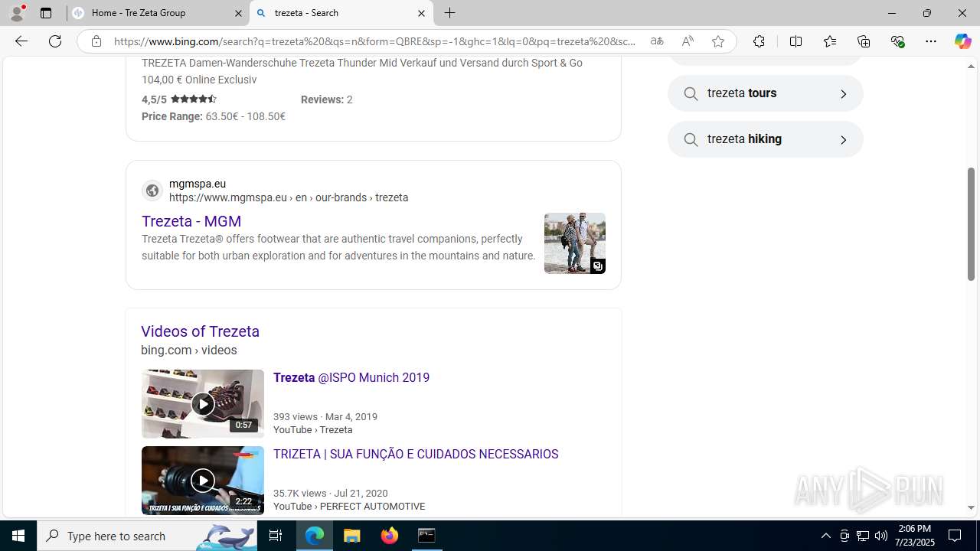980x551 pixels.
Task: Open Browser essentials icon
Action: pyautogui.click(x=897, y=41)
